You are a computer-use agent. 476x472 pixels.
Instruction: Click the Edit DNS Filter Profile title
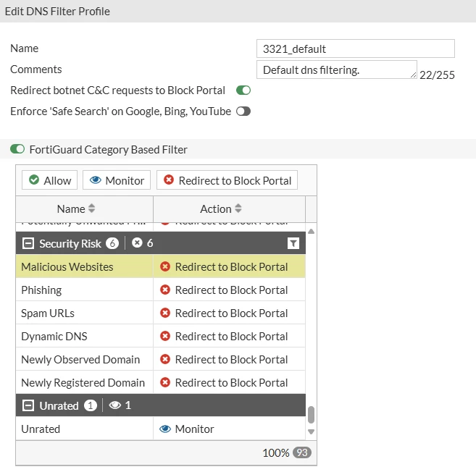click(x=57, y=12)
